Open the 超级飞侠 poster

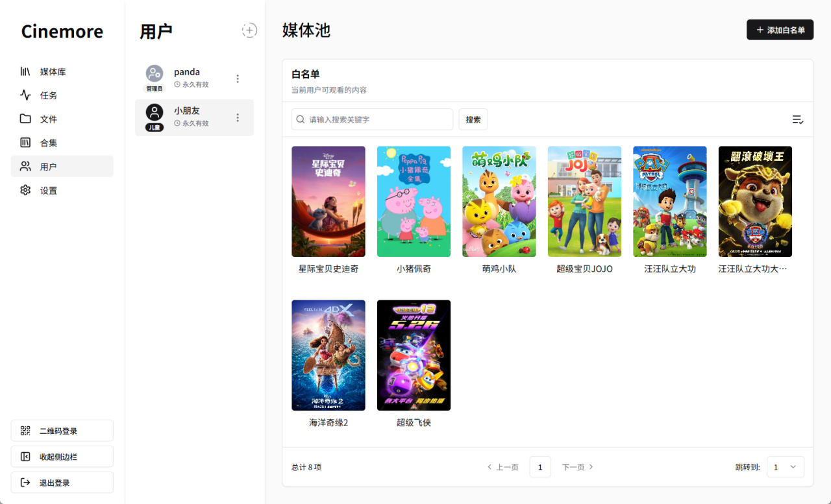[414, 355]
